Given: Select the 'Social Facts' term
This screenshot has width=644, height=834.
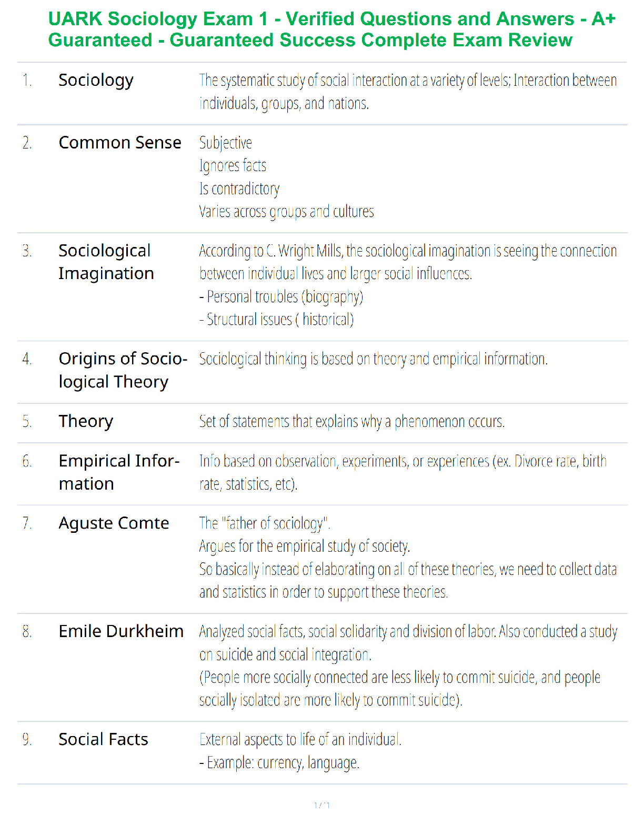Looking at the screenshot, I should click(x=103, y=739).
